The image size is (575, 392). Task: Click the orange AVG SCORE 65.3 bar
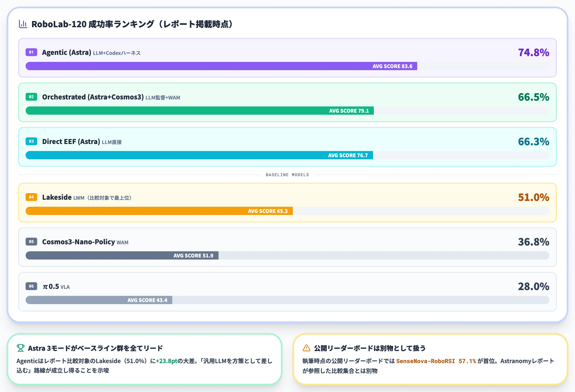159,211
